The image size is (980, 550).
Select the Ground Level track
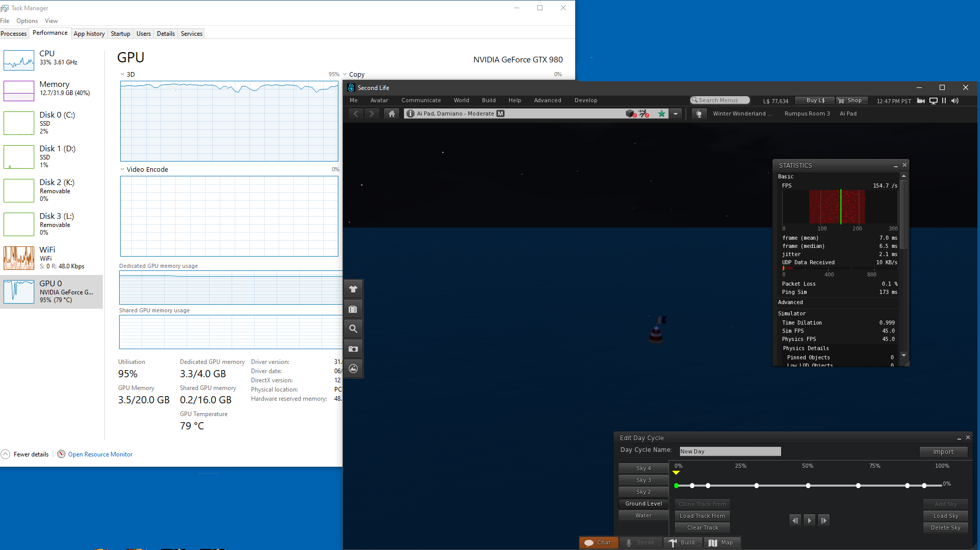(x=644, y=503)
